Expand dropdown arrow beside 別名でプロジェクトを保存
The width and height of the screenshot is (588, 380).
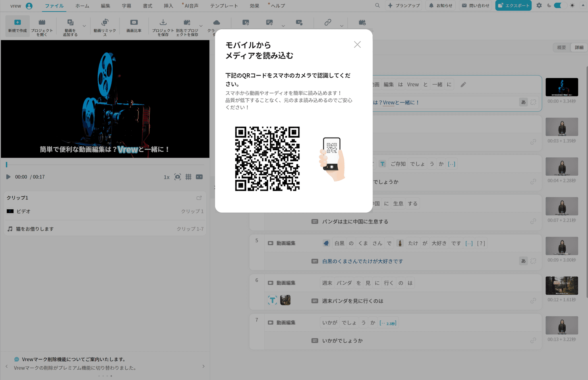tap(201, 26)
